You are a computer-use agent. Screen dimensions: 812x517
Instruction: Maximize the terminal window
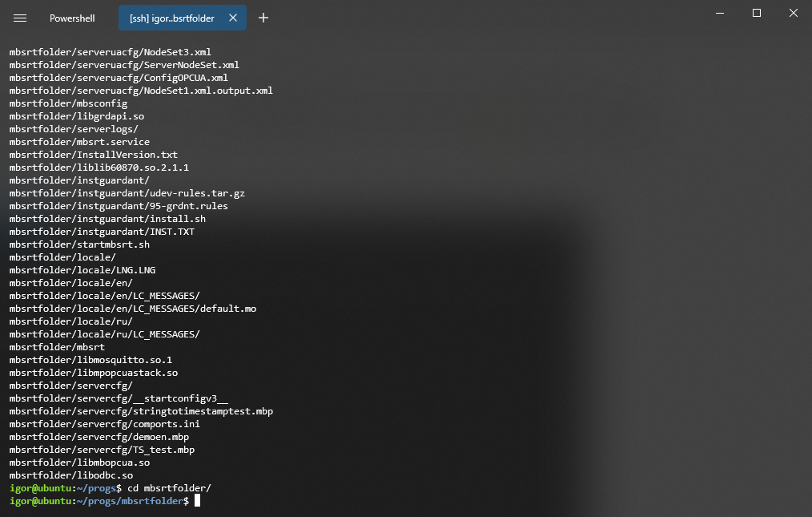[757, 13]
